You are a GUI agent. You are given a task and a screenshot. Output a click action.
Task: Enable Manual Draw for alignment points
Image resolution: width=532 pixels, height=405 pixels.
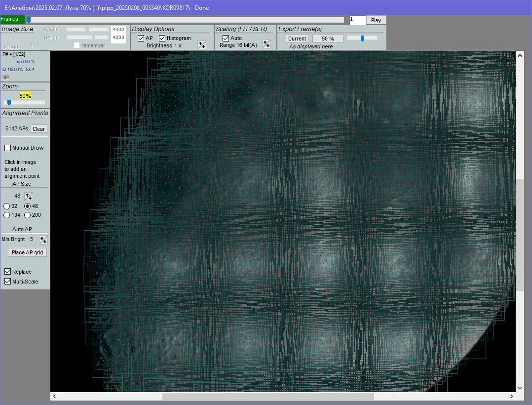click(8, 148)
